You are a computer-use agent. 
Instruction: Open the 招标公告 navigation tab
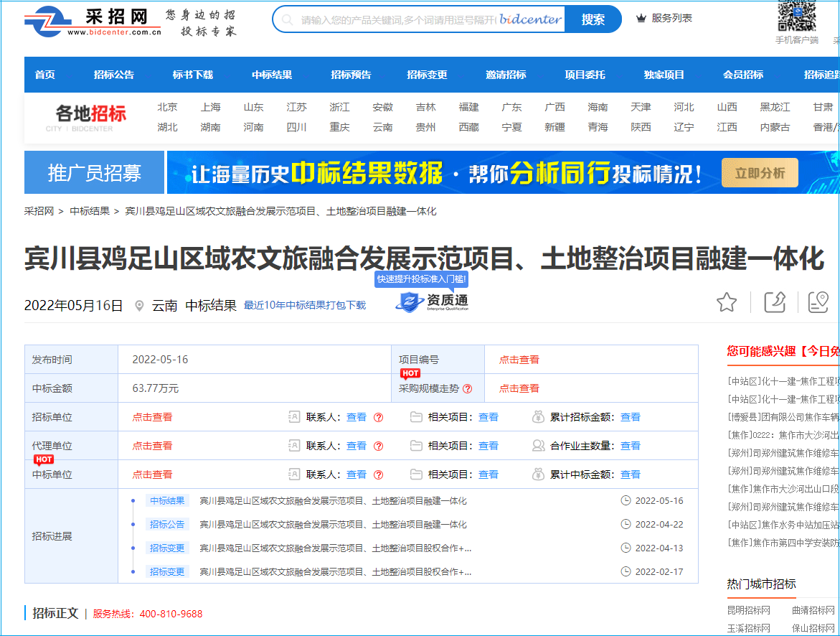pos(114,75)
